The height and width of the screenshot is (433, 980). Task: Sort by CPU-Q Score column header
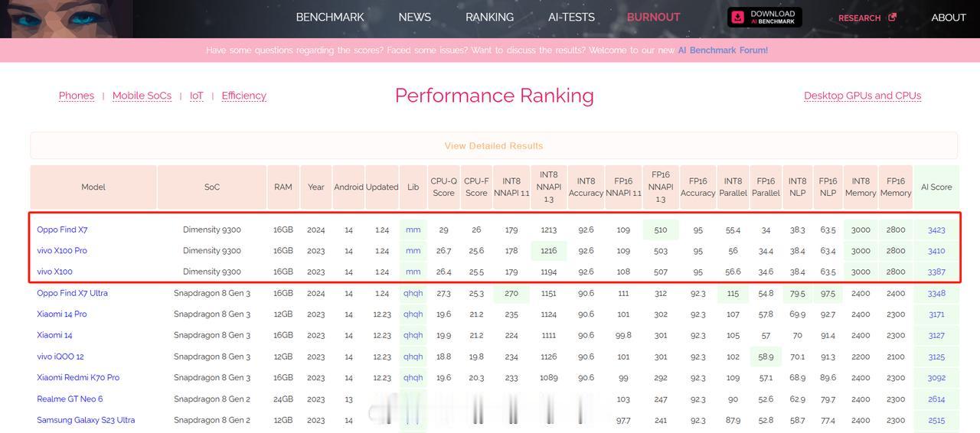point(443,187)
